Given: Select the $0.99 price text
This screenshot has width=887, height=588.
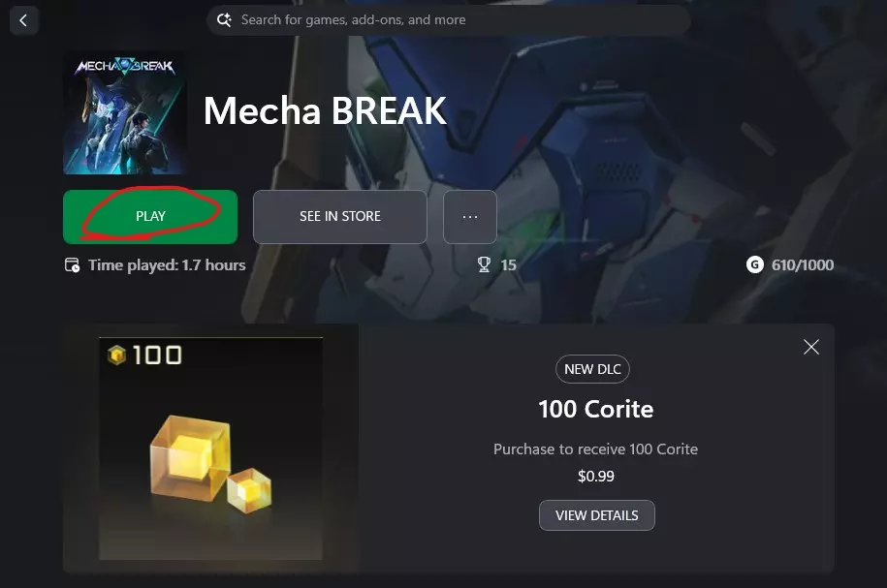Looking at the screenshot, I should [595, 476].
